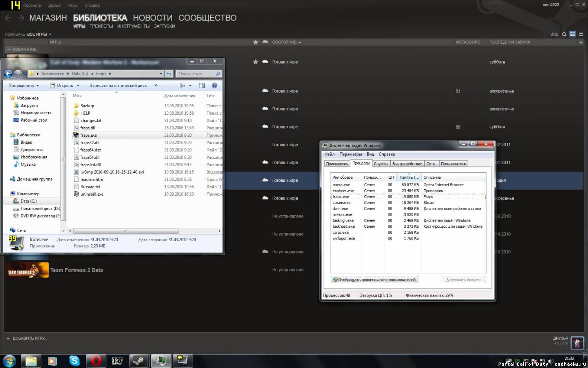The height and width of the screenshot is (368, 588).
Task: Switch to Приложения tab in Task Manager
Action: [337, 164]
